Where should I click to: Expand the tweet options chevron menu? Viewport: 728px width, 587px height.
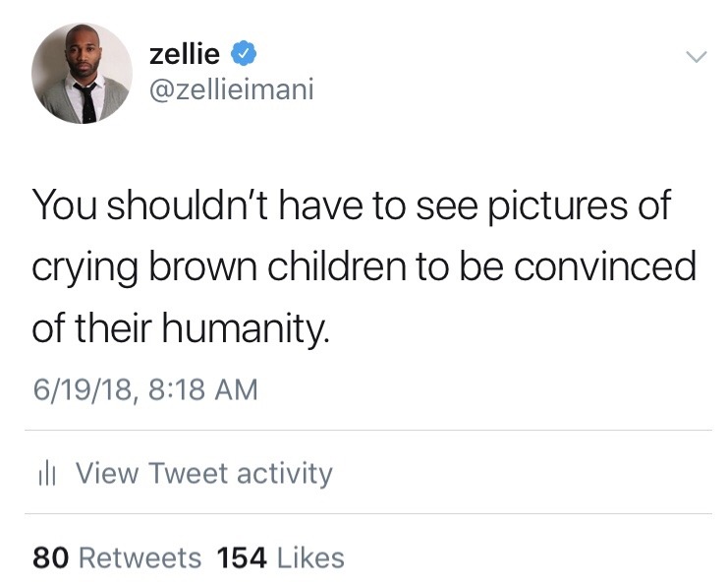[x=695, y=57]
